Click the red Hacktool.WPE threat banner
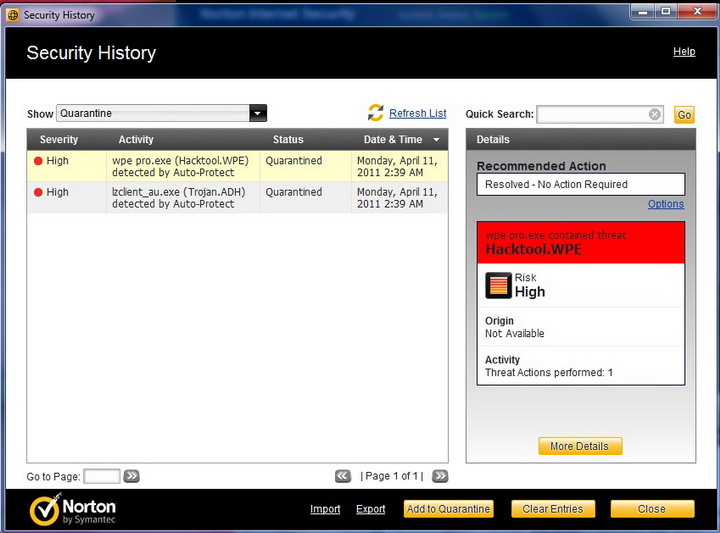720x533 pixels. pos(581,242)
